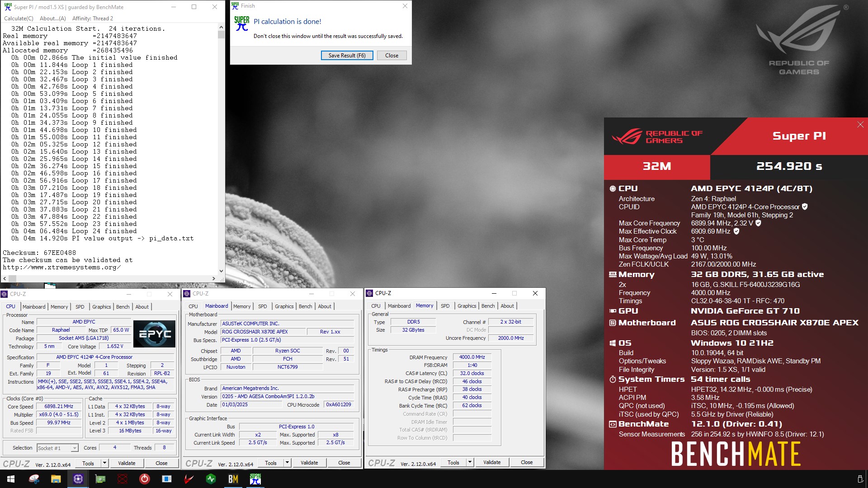Click the Super PI vertical scrollbar down arrow
868x488 pixels.
[x=221, y=271]
